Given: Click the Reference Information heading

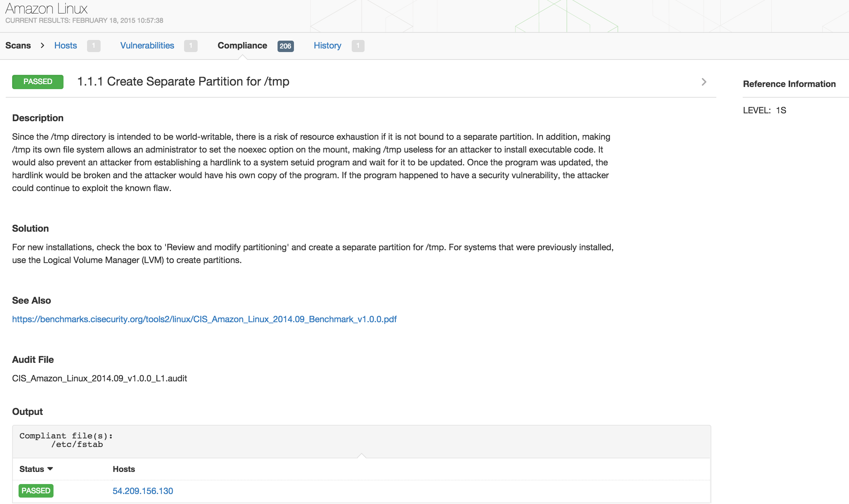Looking at the screenshot, I should tap(789, 84).
